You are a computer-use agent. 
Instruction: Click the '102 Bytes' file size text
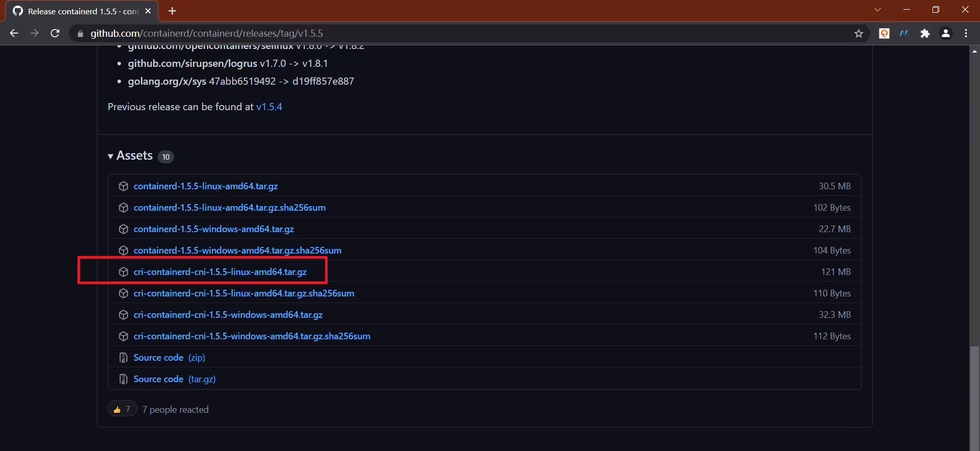coord(832,208)
